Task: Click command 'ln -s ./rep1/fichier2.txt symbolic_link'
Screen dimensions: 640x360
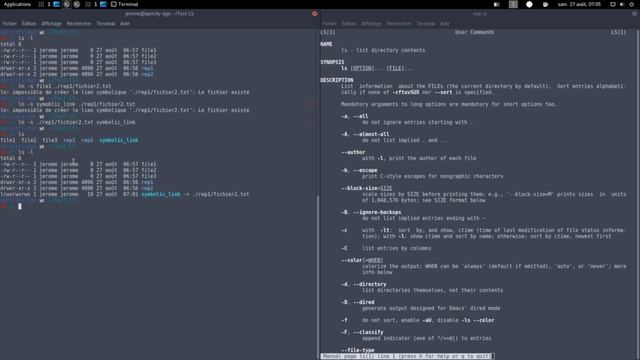Action: [x=77, y=122]
